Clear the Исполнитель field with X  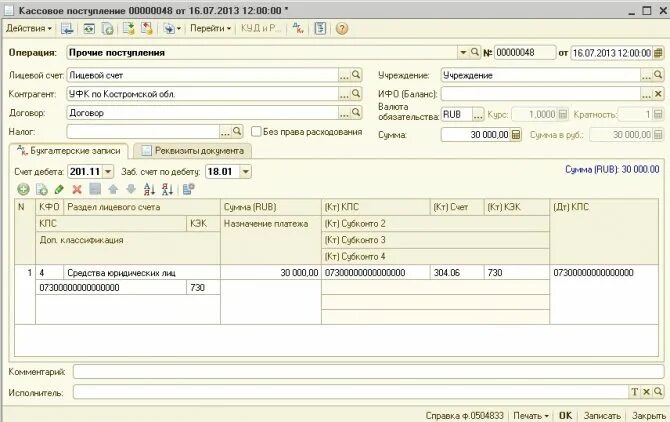(x=646, y=392)
